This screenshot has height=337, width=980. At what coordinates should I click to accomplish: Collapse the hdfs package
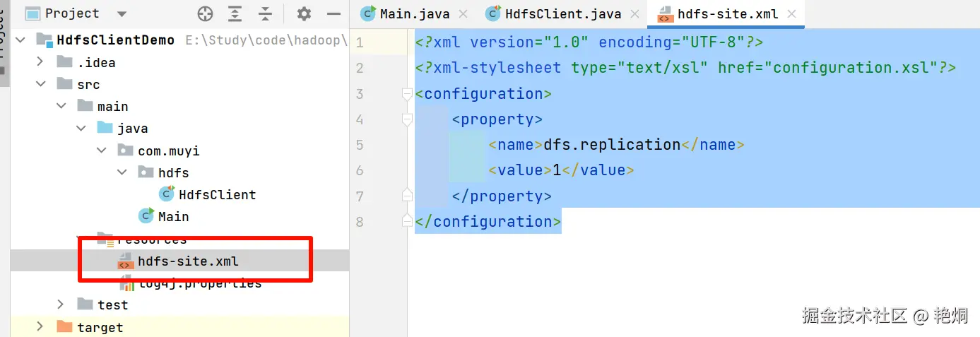pos(122,172)
